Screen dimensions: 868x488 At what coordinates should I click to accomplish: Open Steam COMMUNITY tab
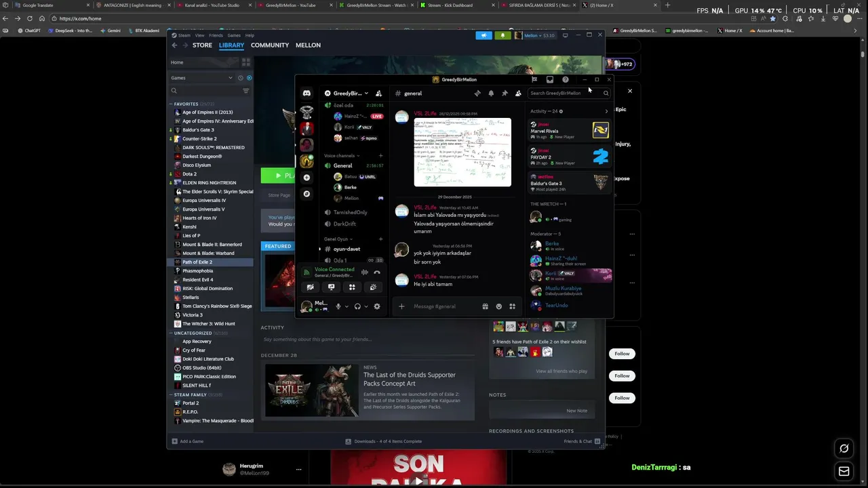coord(270,45)
